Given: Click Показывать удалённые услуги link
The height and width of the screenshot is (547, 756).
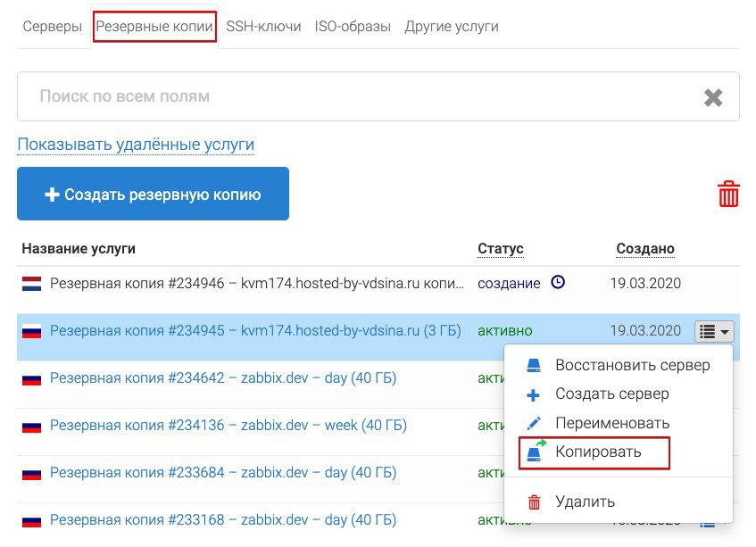Looking at the screenshot, I should coord(136,144).
